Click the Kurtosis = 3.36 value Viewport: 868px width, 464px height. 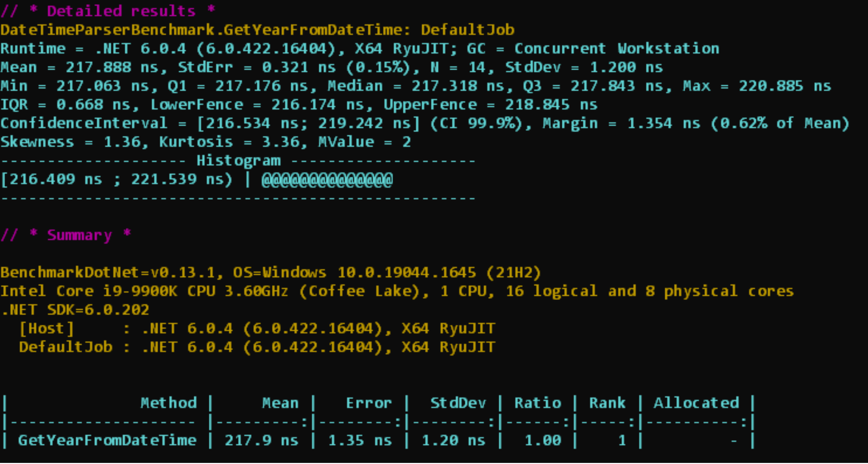(229, 142)
